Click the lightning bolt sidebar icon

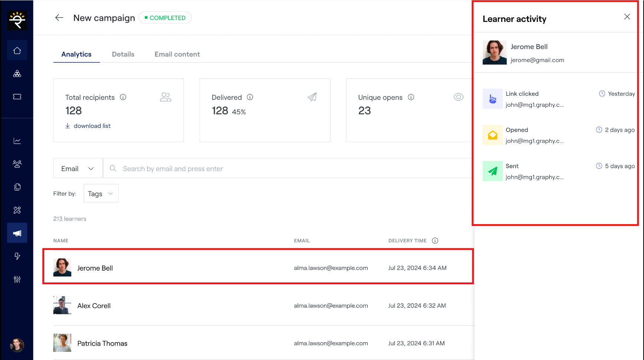click(x=17, y=256)
